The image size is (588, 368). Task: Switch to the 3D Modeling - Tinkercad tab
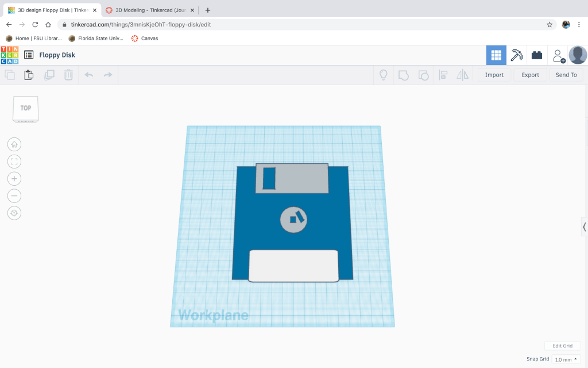149,10
